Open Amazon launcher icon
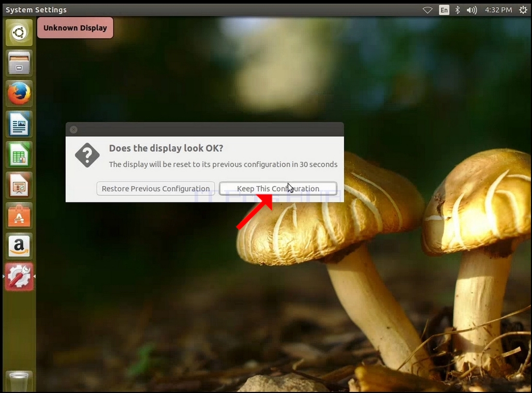This screenshot has width=532, height=393. click(x=19, y=246)
